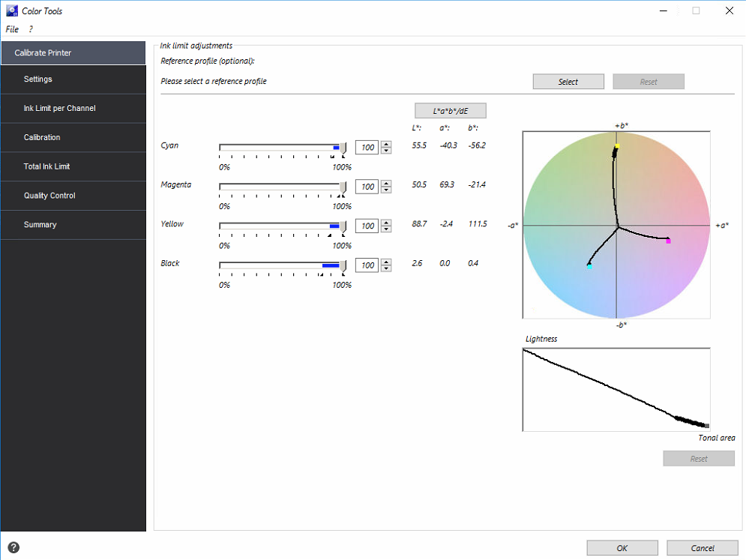Switch to Calibration step
746x560 pixels.
pos(73,137)
